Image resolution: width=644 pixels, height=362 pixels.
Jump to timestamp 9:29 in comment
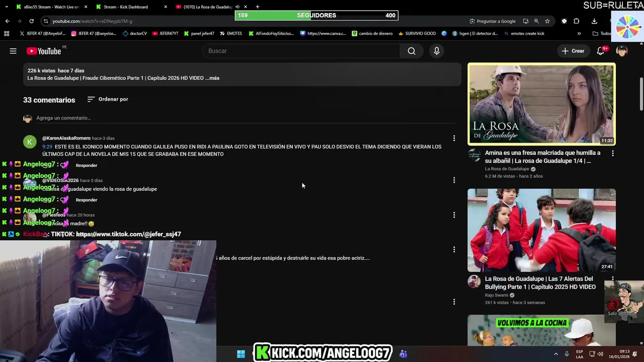coord(47,147)
